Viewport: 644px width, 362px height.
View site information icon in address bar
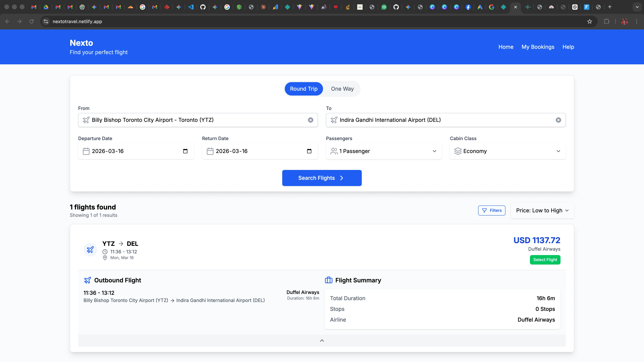pos(46,21)
